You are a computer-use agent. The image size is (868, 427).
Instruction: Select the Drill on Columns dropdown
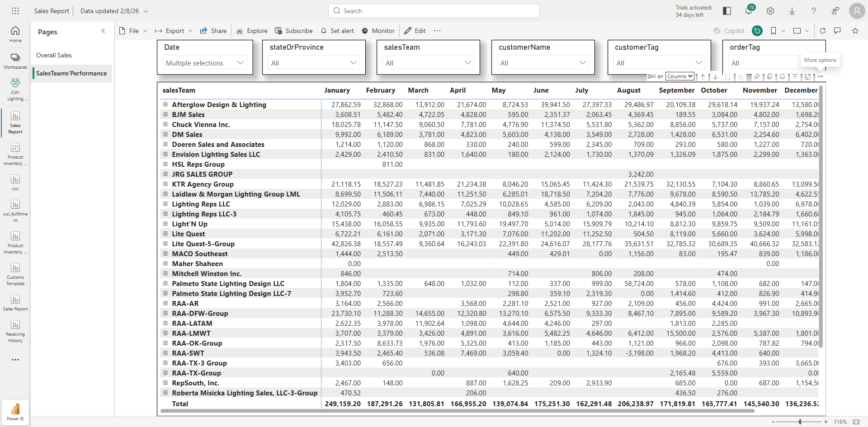pyautogui.click(x=680, y=76)
